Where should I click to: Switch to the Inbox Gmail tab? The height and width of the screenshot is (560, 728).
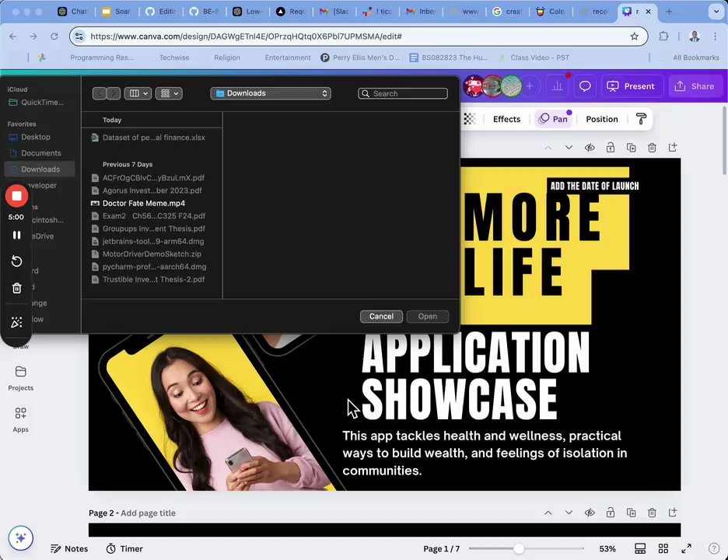pyautogui.click(x=422, y=12)
